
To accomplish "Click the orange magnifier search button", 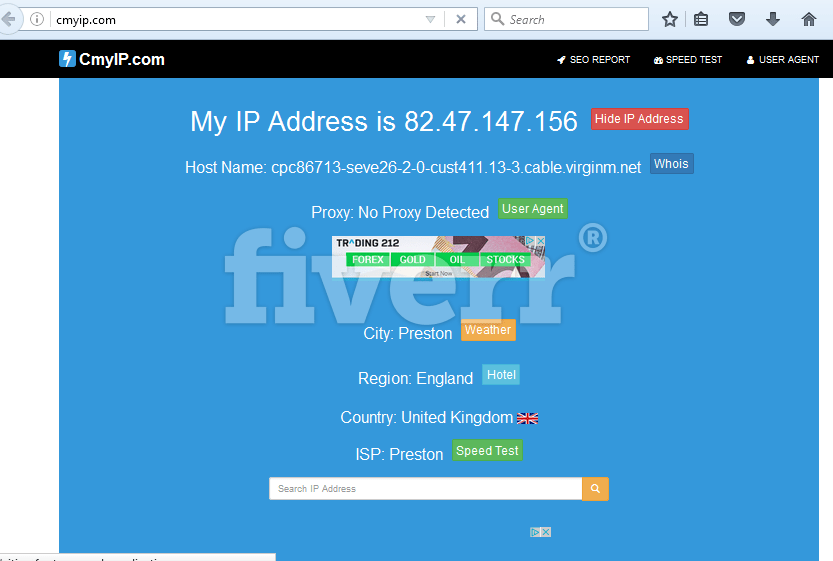I will click(596, 489).
